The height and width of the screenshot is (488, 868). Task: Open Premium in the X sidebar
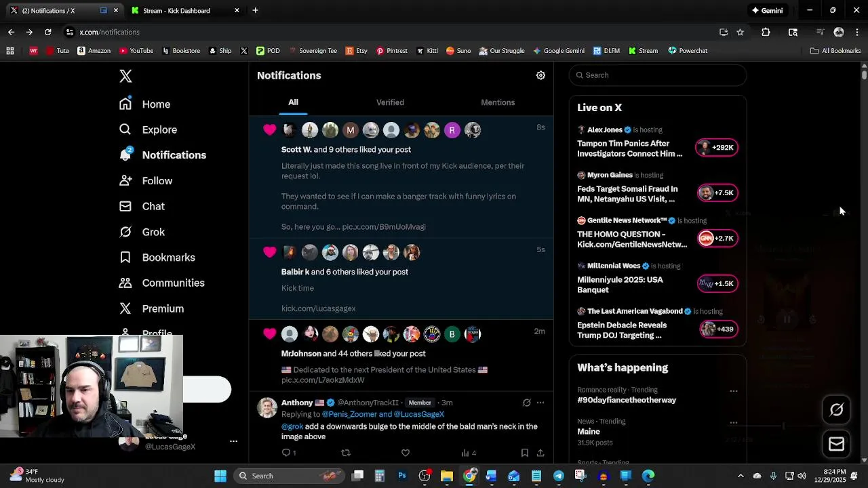coord(151,308)
